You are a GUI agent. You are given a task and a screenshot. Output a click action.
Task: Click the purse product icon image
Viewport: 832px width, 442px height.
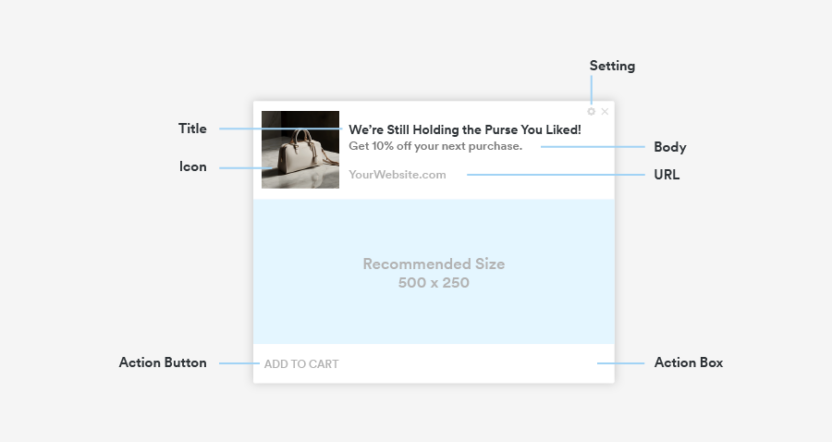click(x=300, y=149)
